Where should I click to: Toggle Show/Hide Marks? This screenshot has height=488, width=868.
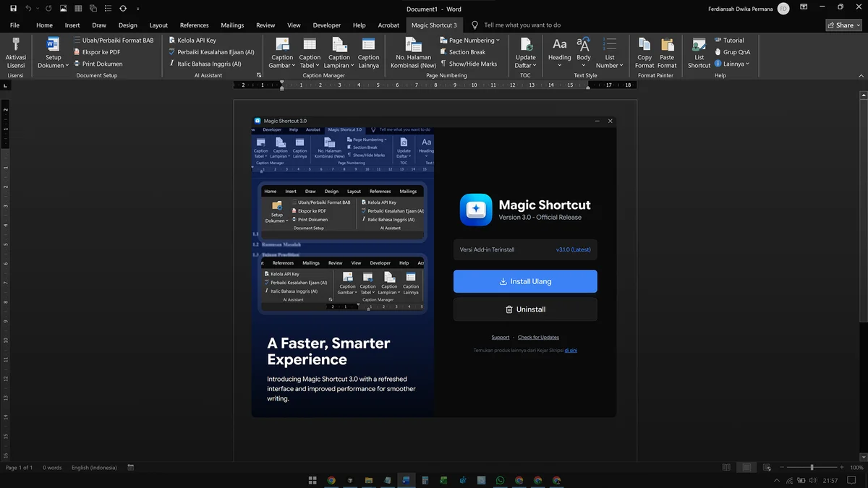(x=468, y=64)
